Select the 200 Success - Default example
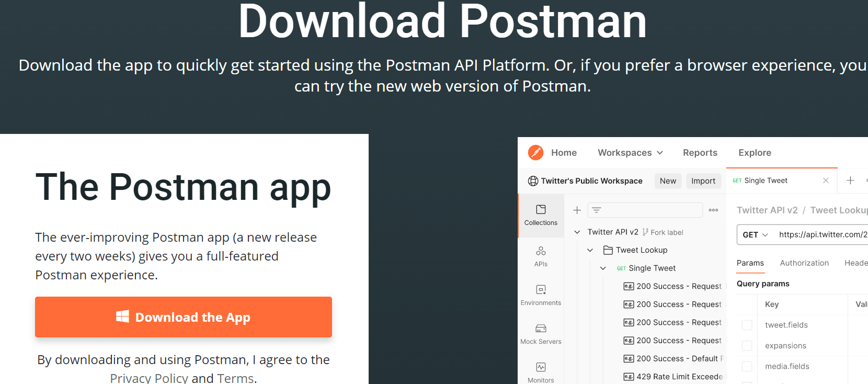This screenshot has height=384, width=868. pos(673,358)
